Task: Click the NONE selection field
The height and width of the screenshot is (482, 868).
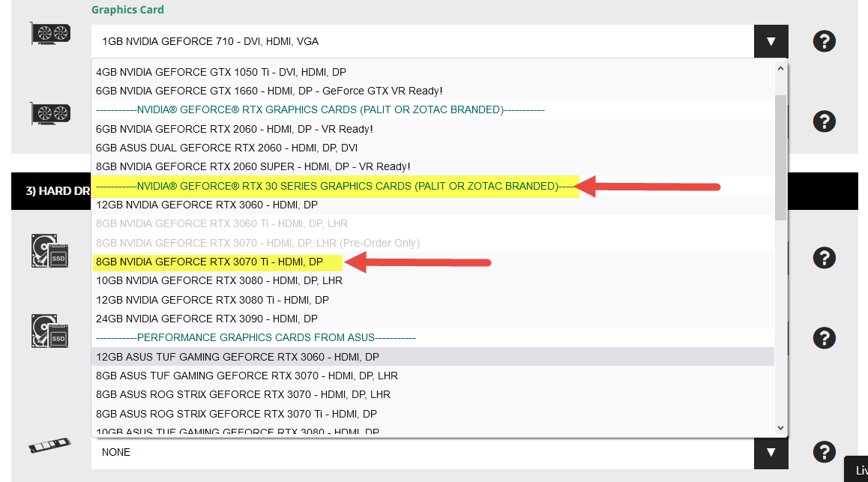Action: coord(422,453)
